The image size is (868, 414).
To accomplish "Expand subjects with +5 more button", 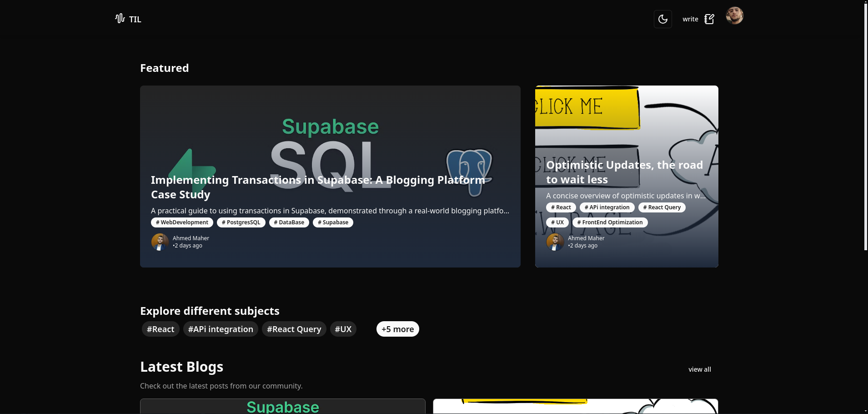I will pyautogui.click(x=398, y=329).
